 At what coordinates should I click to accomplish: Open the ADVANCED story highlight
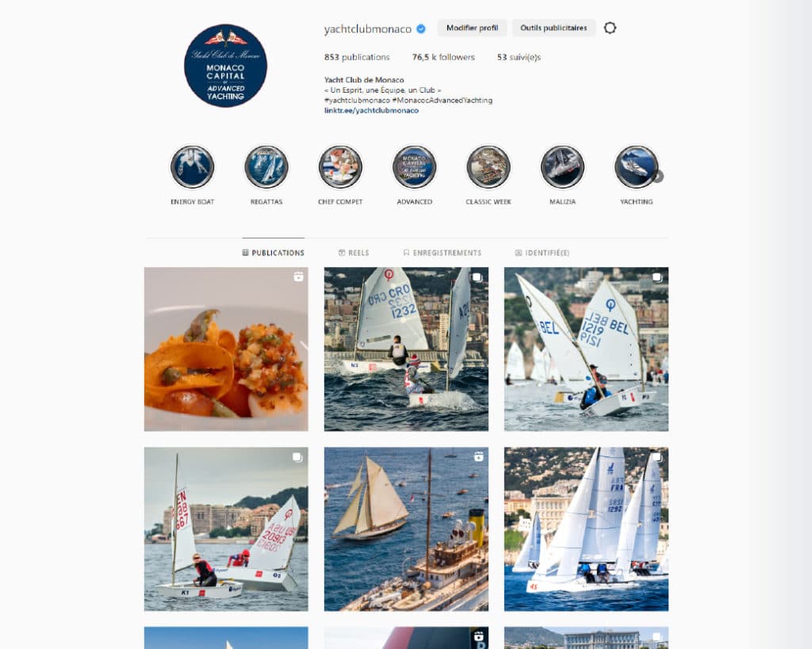tap(414, 166)
